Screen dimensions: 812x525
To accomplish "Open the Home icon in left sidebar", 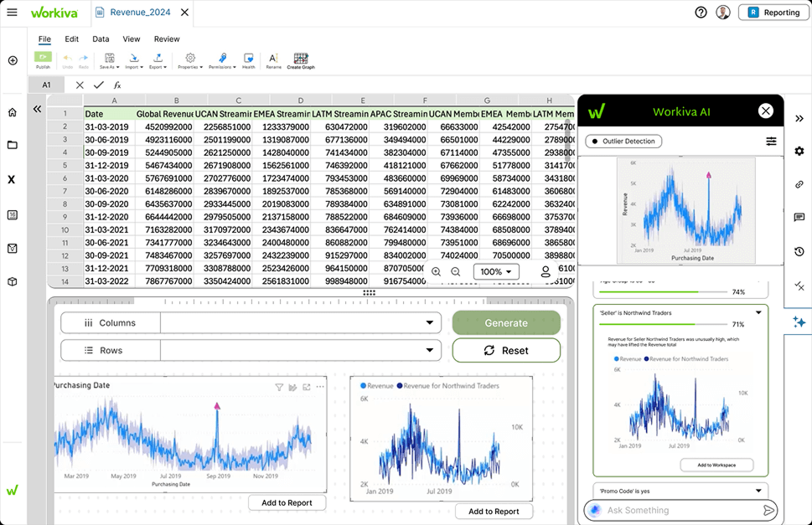I will [x=13, y=112].
